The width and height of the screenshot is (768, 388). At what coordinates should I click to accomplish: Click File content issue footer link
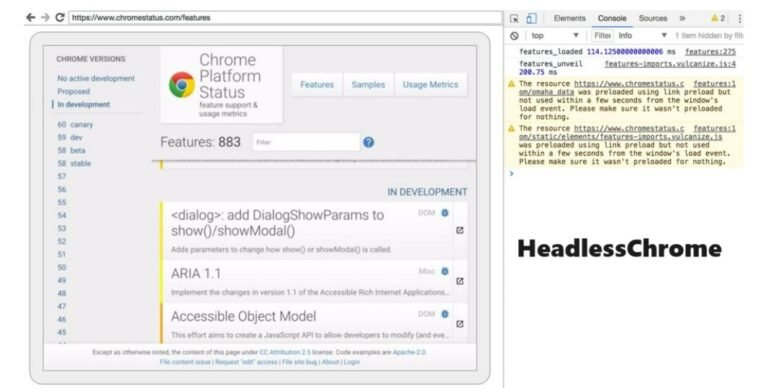click(x=185, y=362)
